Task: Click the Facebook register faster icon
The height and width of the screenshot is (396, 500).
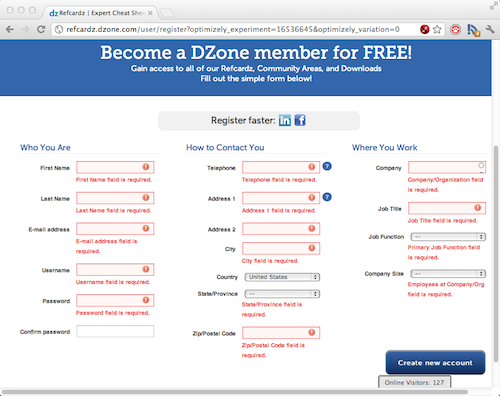Action: click(x=300, y=120)
